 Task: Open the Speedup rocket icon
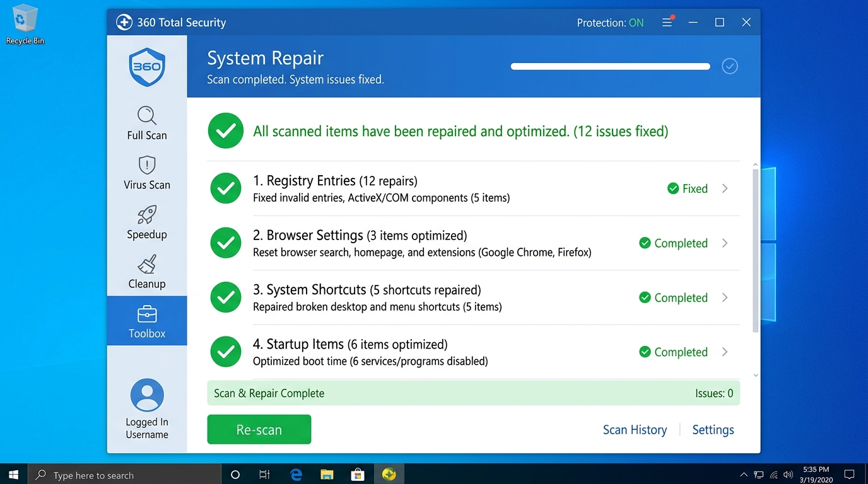click(146, 222)
